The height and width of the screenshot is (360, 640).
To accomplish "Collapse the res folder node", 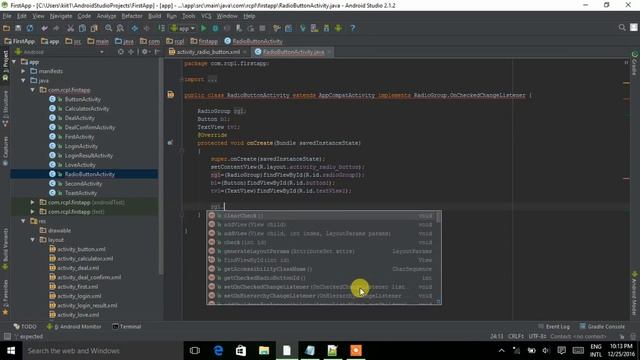I will click(23, 221).
